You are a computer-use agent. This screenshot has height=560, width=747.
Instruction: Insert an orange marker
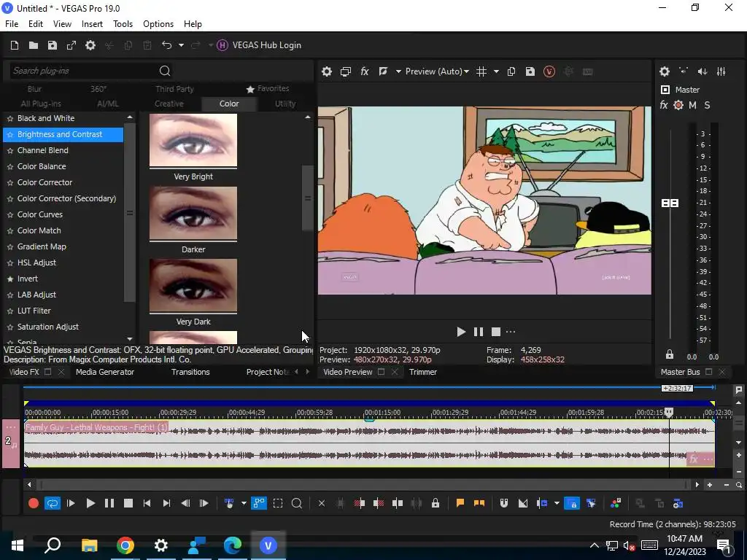460,503
